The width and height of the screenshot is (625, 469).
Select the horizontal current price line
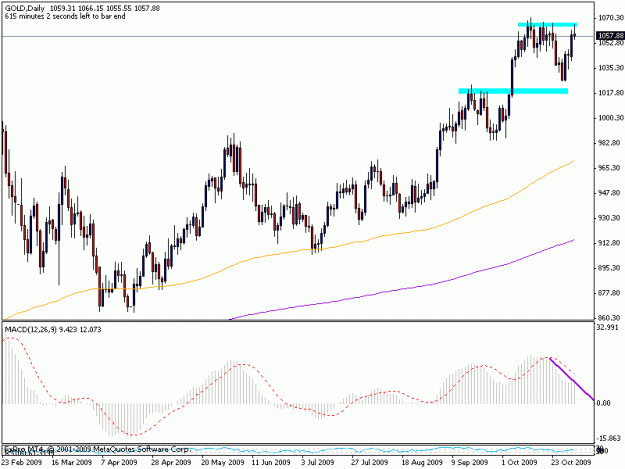pos(298,37)
